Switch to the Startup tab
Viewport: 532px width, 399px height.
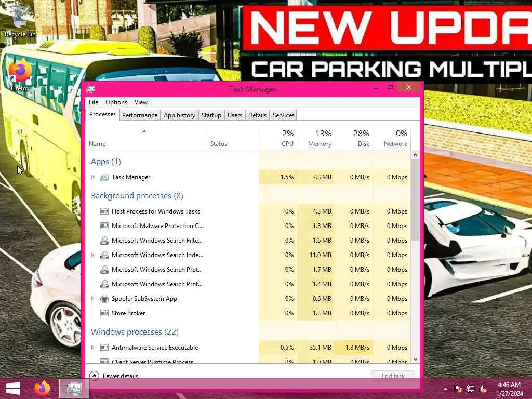[211, 115]
